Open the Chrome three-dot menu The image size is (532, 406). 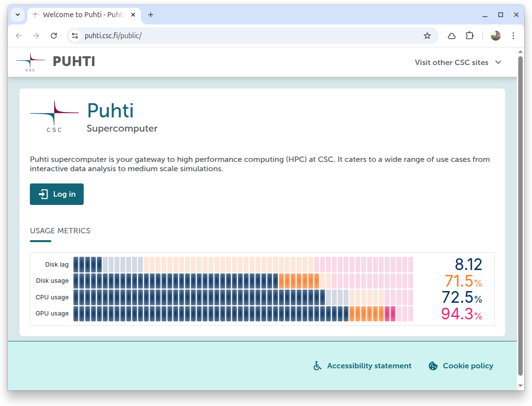(513, 36)
